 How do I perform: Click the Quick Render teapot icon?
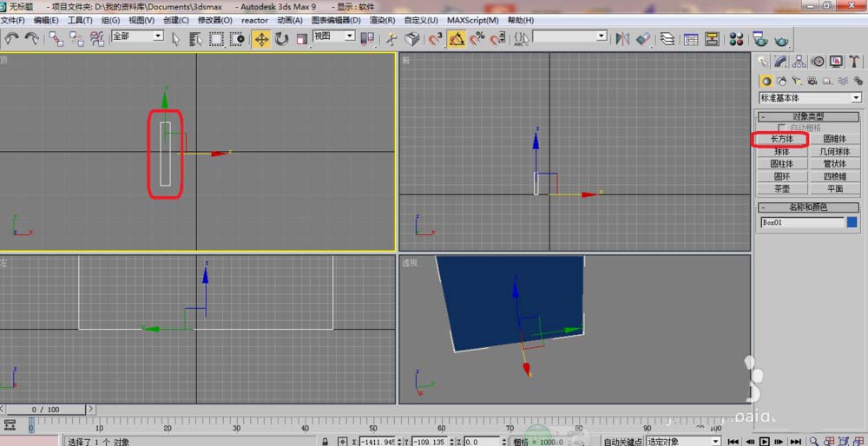point(782,39)
